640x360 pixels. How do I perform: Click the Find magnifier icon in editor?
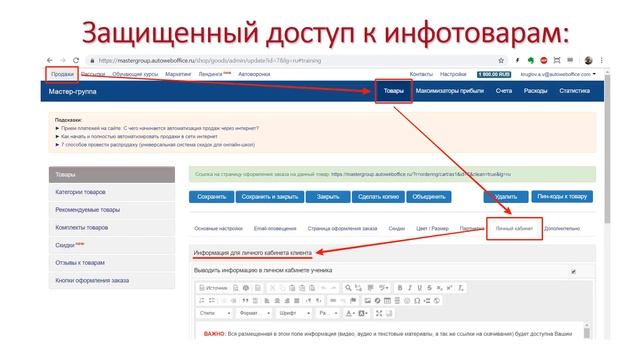(x=348, y=288)
